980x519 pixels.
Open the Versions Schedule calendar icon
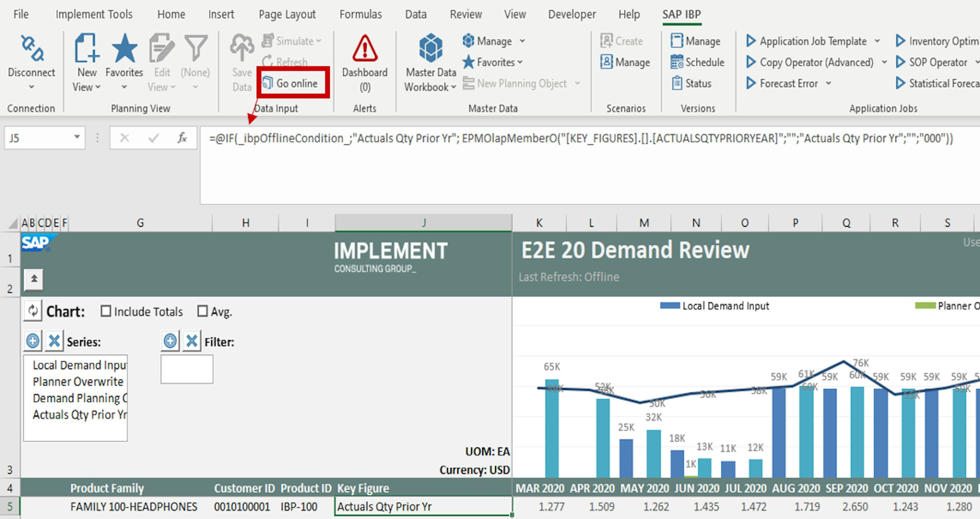tap(677, 62)
